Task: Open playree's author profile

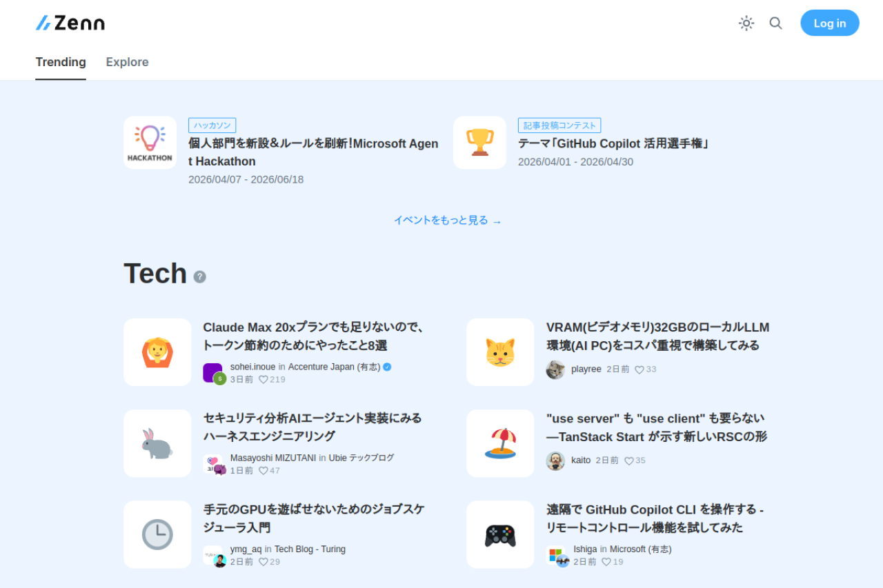Action: coord(586,369)
